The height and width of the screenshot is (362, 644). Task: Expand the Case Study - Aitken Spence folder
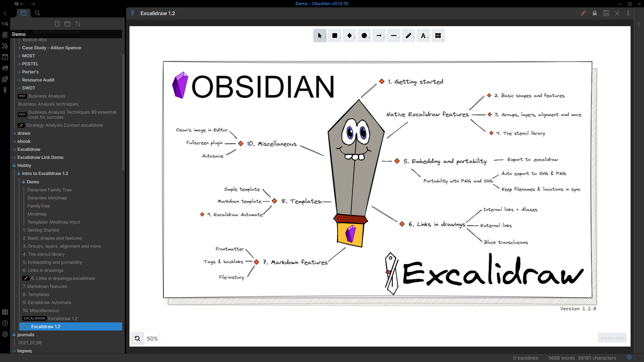point(51,48)
